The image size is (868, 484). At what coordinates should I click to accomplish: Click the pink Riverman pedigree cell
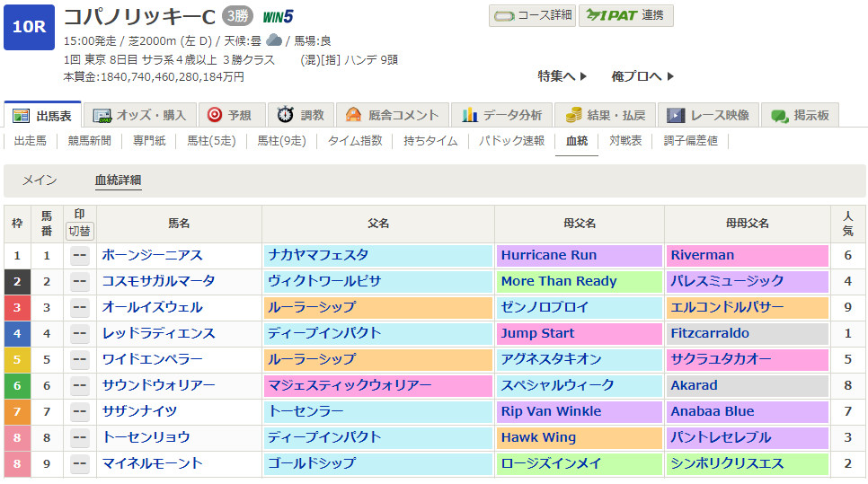tap(747, 256)
